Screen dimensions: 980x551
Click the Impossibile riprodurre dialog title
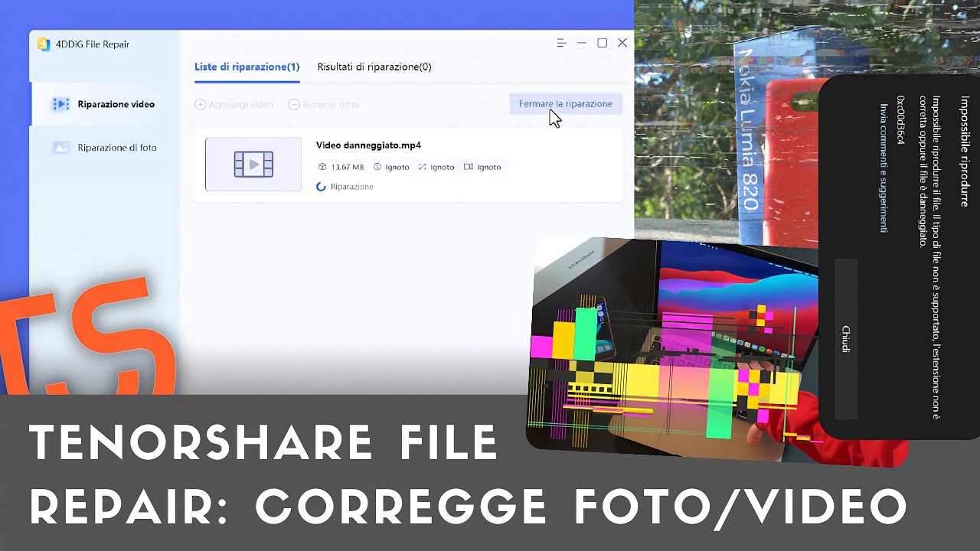tap(965, 151)
